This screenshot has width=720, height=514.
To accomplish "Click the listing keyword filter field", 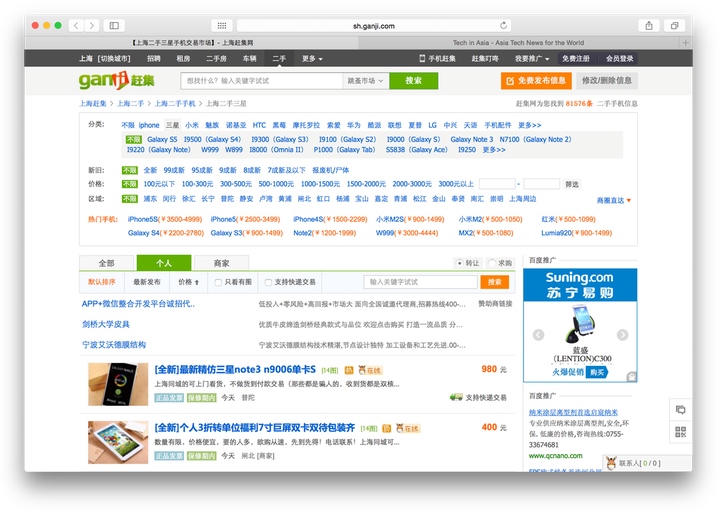I will coord(421,282).
